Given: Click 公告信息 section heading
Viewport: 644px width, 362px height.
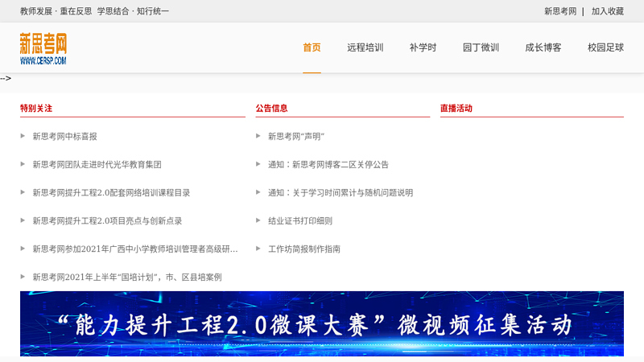Looking at the screenshot, I should 271,109.
